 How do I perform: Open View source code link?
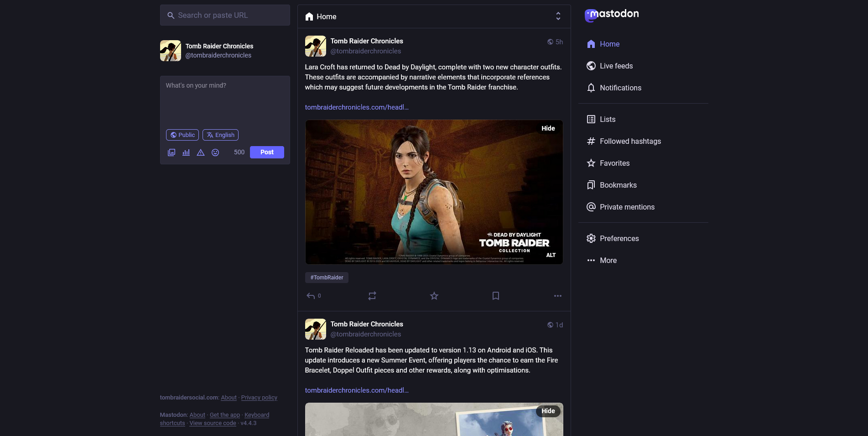[x=213, y=423]
